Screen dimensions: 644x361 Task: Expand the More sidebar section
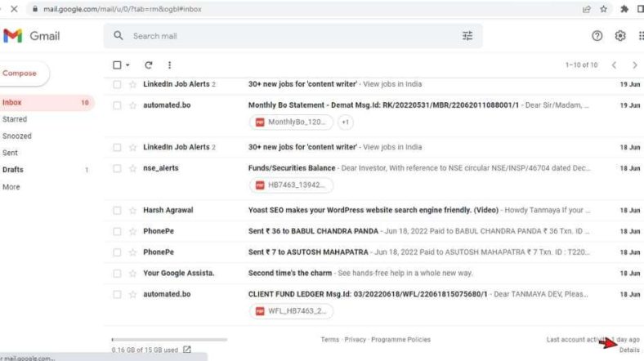[x=11, y=187]
